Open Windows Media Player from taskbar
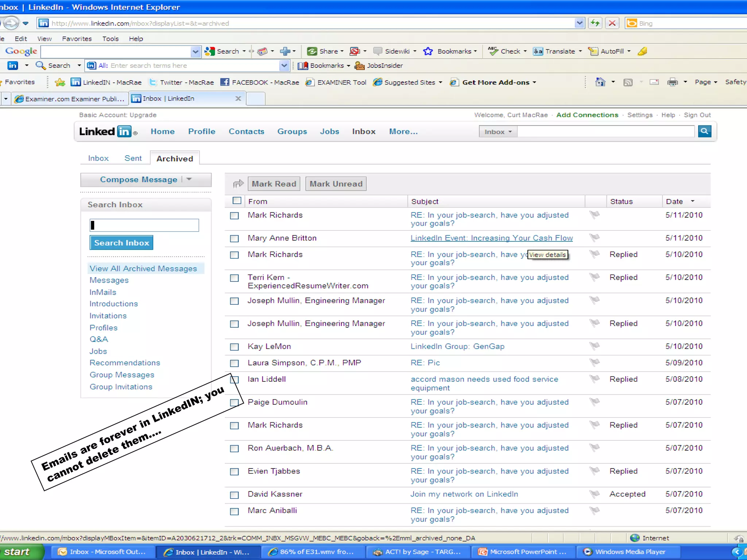This screenshot has height=560, width=747. pyautogui.click(x=628, y=552)
